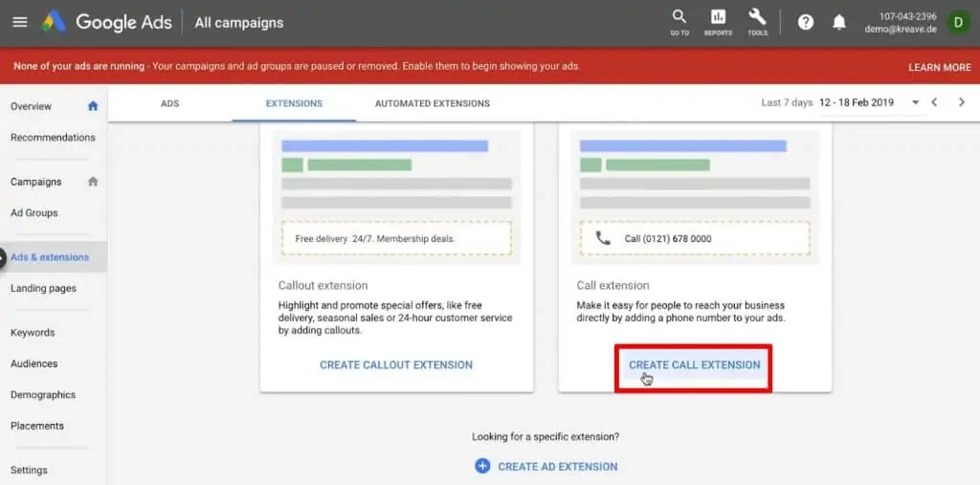The height and width of the screenshot is (485, 980).
Task: Open the green D account avatar
Action: [x=959, y=23]
